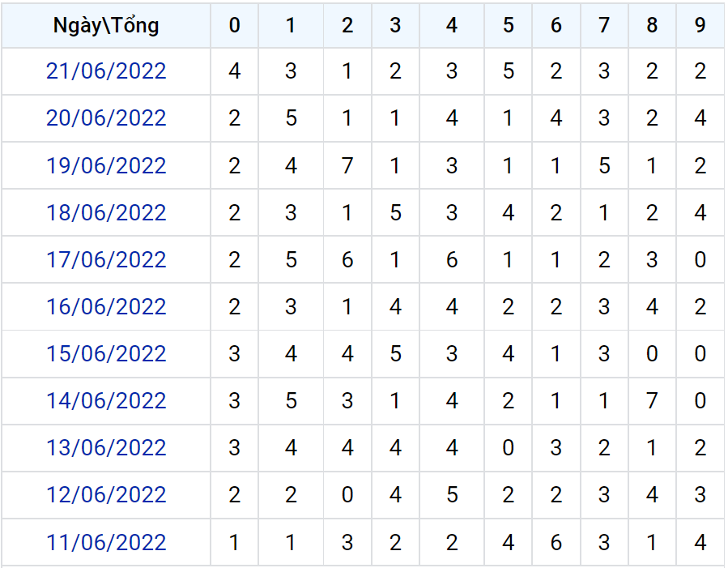Click the column header labeled 7
728x568 pixels.
pyautogui.click(x=604, y=25)
